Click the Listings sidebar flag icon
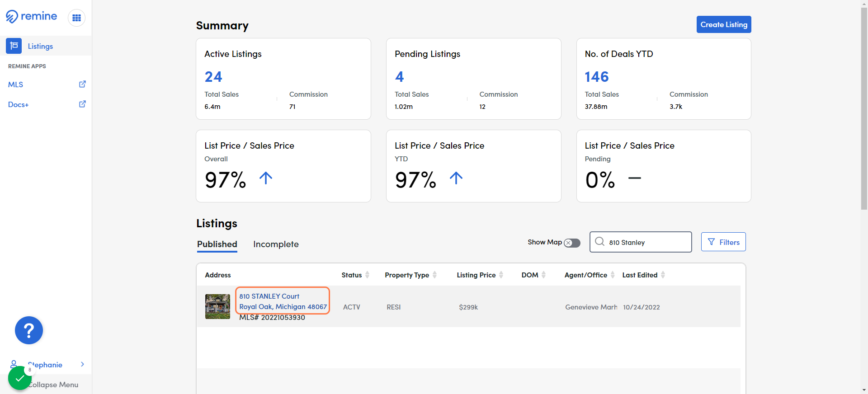 click(14, 46)
